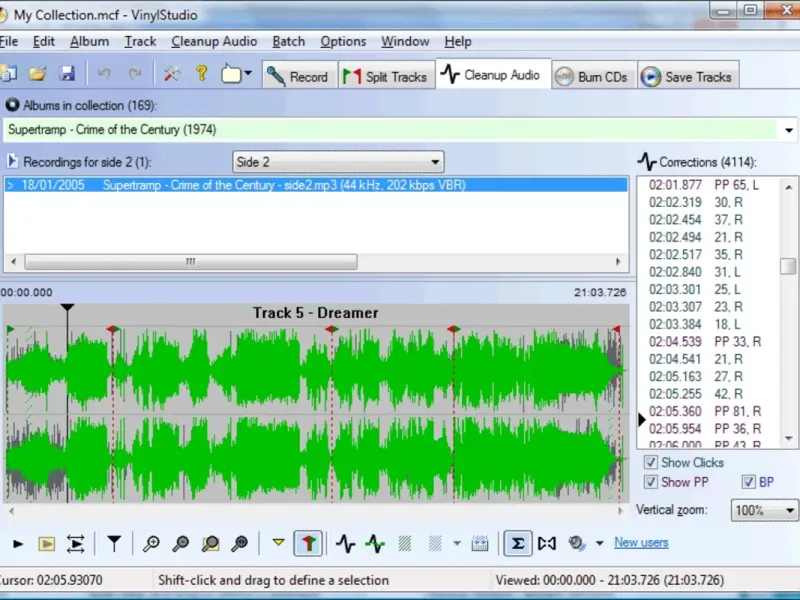Viewport: 800px width, 600px height.
Task: Toggle the Show PP checkbox
Action: pyautogui.click(x=651, y=482)
